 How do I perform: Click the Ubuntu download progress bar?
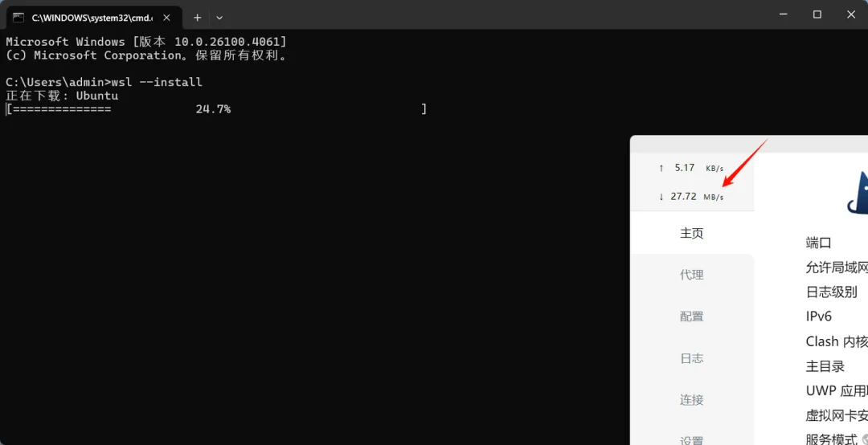click(216, 109)
